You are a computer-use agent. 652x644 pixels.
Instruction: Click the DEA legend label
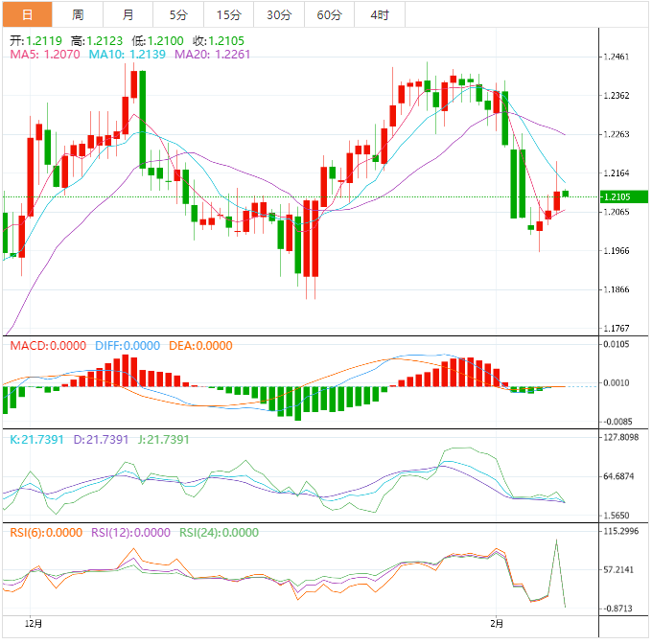(200, 346)
